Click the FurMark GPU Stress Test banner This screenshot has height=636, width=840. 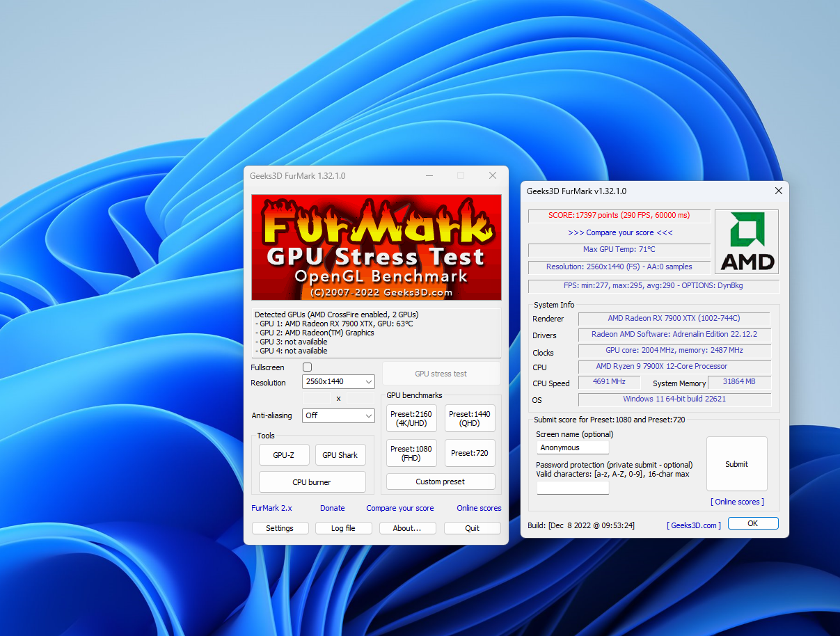(x=376, y=247)
